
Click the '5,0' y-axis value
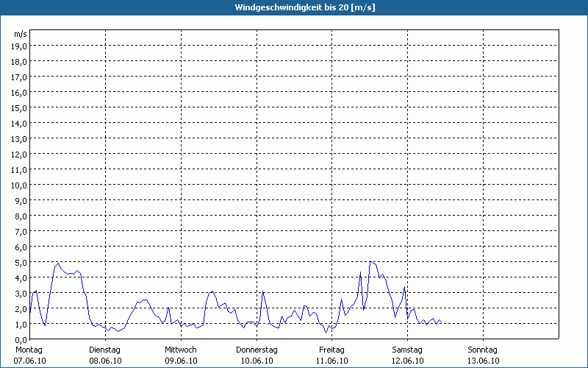(x=21, y=263)
